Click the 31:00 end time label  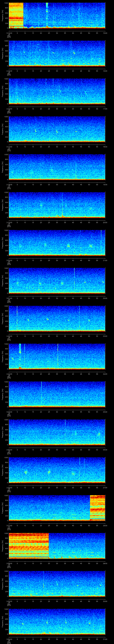tap(105, 639)
